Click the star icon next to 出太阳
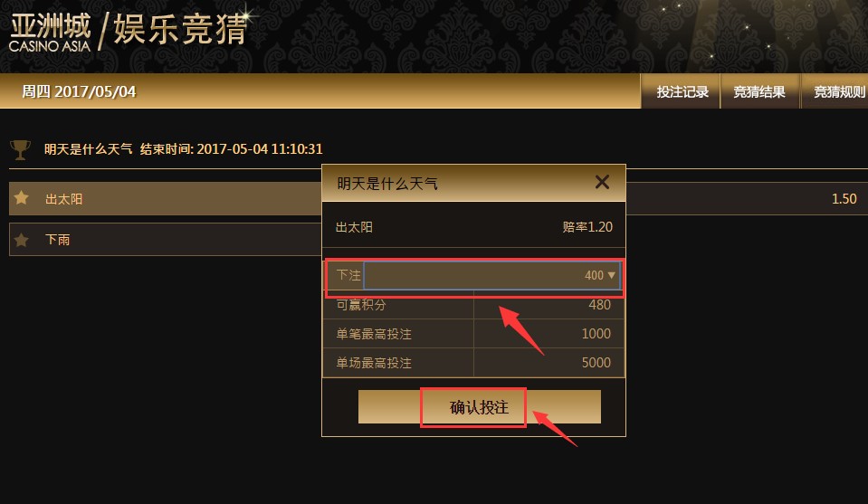Screen dimensions: 868x504 22,197
